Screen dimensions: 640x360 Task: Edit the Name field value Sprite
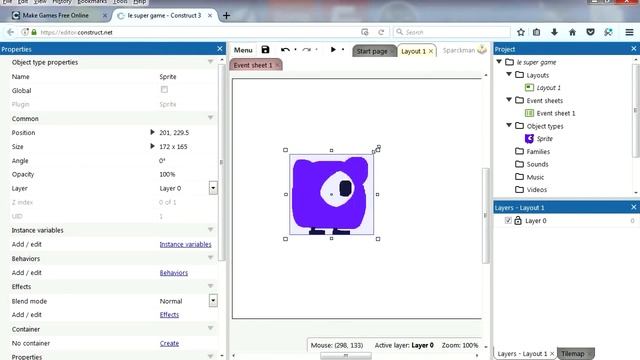(x=168, y=77)
